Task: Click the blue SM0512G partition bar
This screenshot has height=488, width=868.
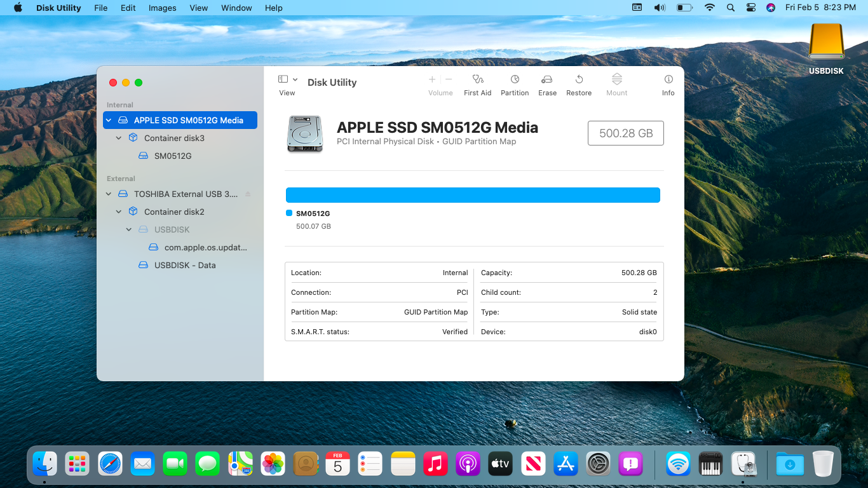Action: point(473,195)
